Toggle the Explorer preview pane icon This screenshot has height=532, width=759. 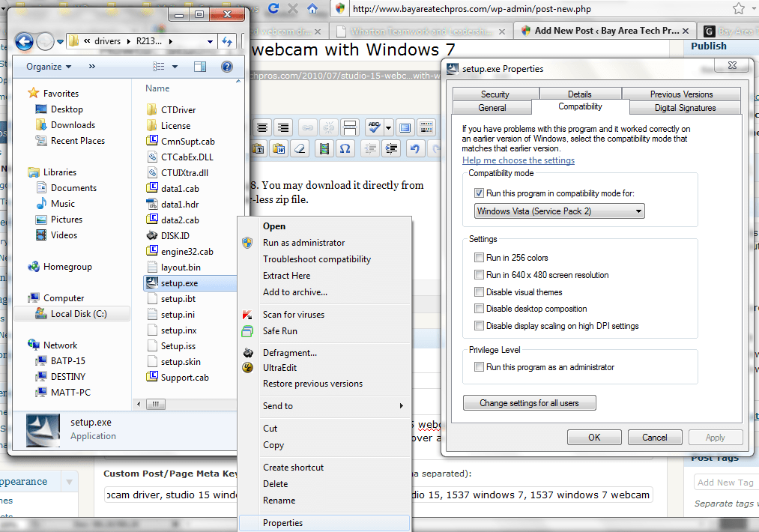pyautogui.click(x=199, y=67)
